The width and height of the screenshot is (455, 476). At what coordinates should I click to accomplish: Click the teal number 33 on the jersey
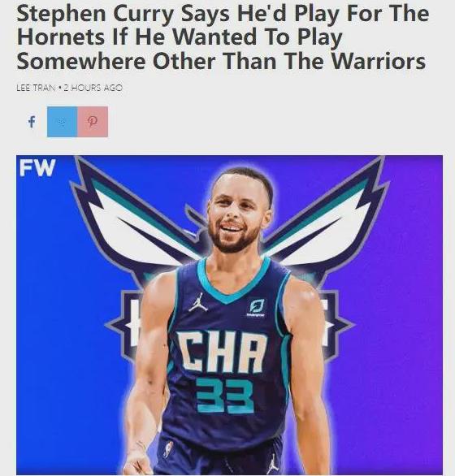[x=225, y=396]
